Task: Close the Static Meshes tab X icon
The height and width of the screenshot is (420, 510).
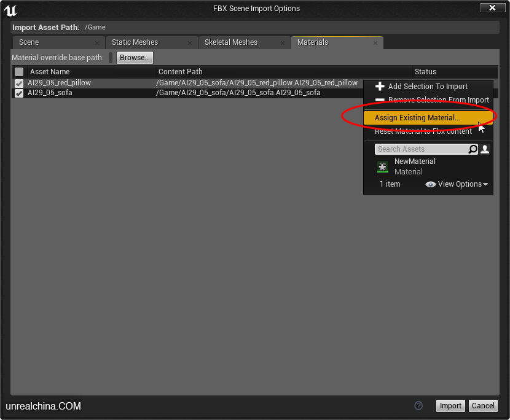Action: 190,43
